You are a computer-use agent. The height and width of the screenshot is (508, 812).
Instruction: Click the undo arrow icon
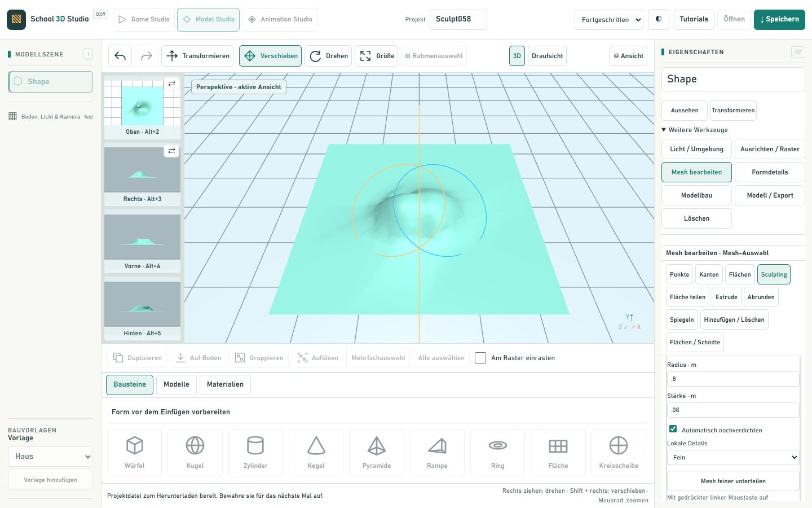[120, 56]
